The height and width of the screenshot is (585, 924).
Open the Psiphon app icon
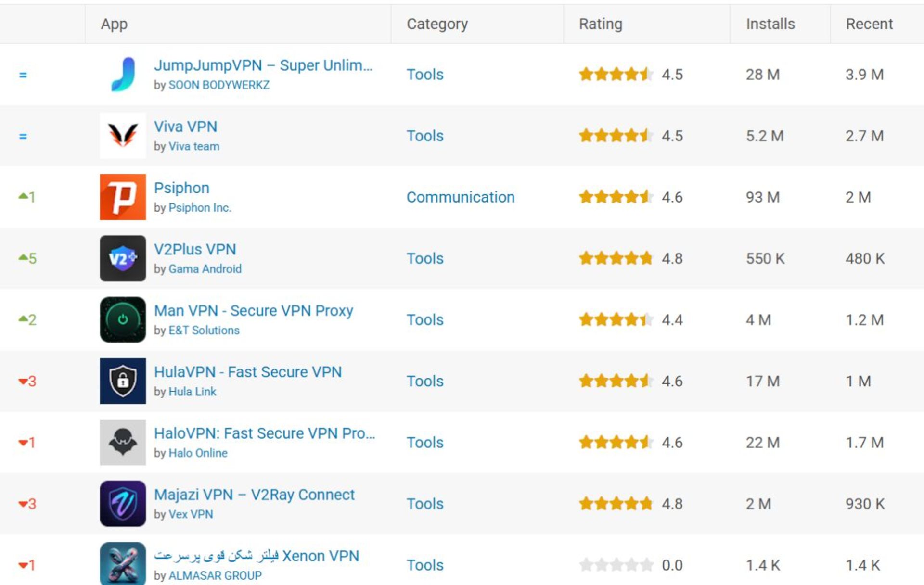tap(123, 197)
